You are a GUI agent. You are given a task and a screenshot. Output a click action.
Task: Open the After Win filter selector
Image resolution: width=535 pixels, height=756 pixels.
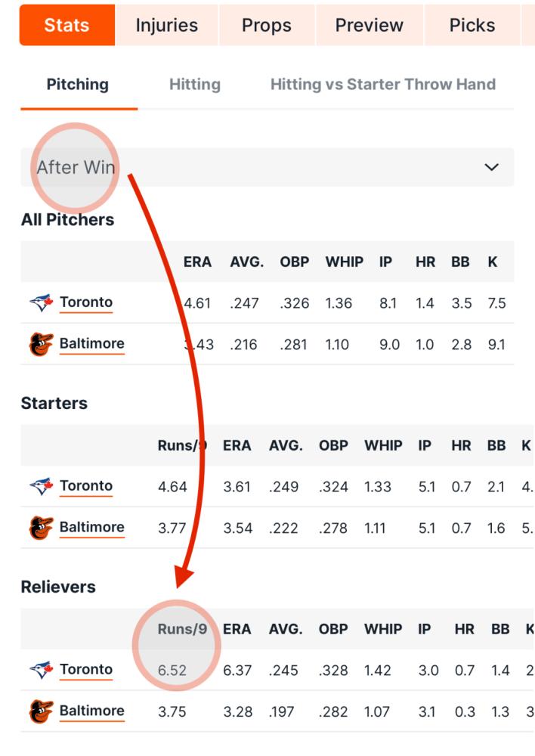click(x=267, y=167)
